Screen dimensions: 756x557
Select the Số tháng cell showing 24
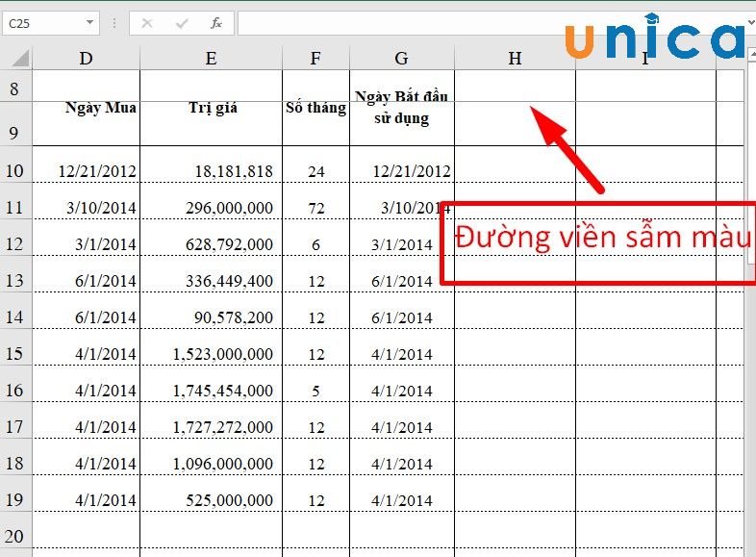pos(315,165)
